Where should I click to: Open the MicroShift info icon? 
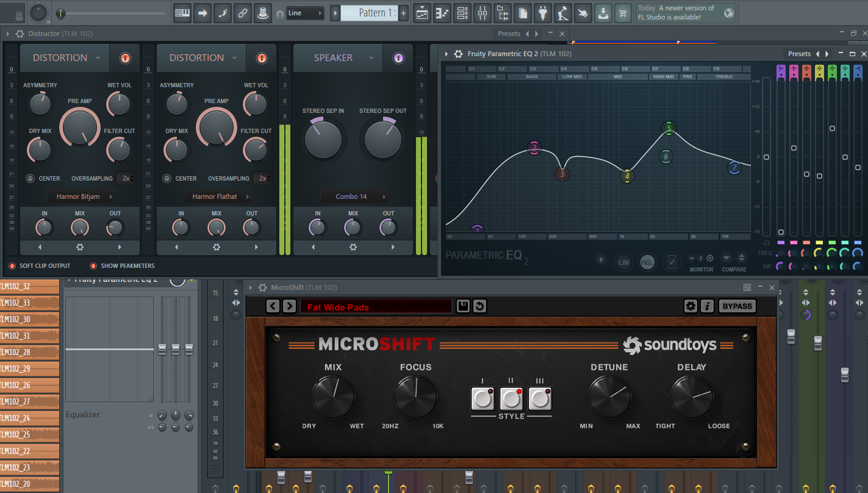707,306
